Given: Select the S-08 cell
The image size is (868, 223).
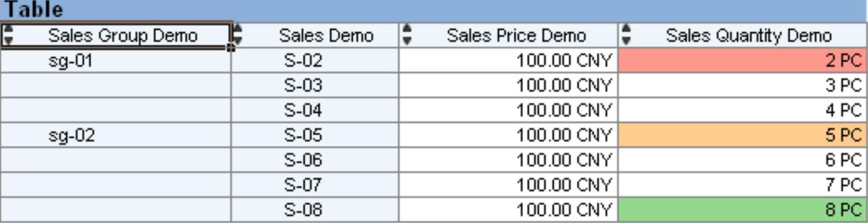Looking at the screenshot, I should (303, 210).
